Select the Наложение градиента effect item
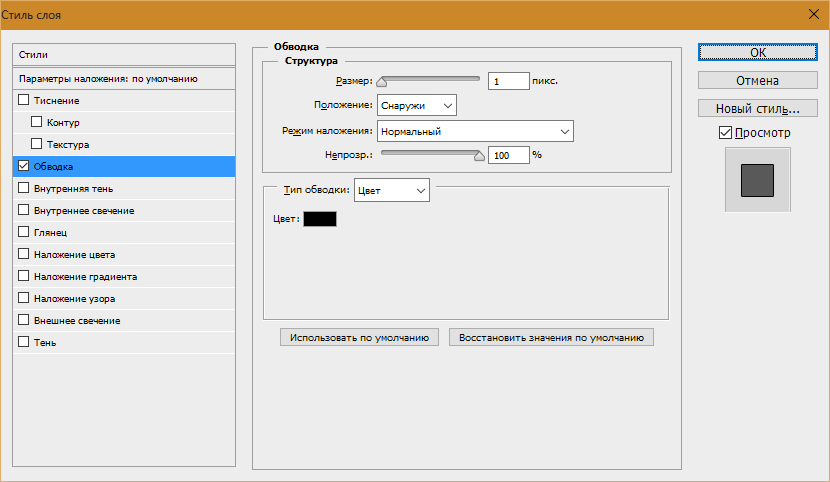The width and height of the screenshot is (830, 482). pyautogui.click(x=124, y=276)
